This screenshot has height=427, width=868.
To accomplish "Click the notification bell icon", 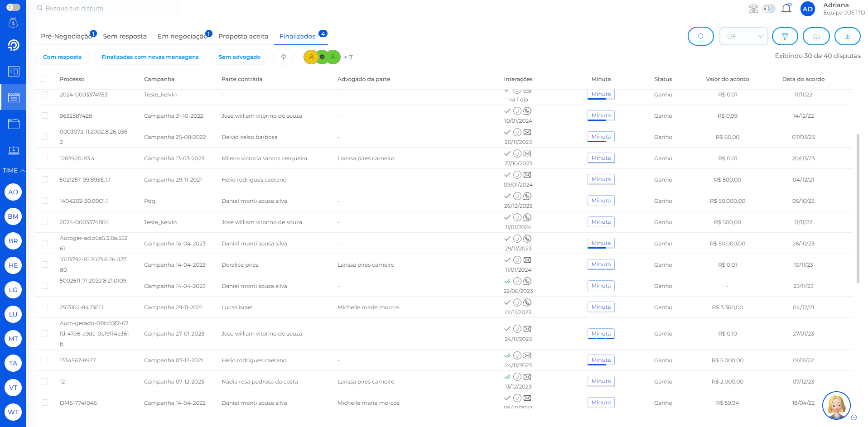I will [786, 9].
